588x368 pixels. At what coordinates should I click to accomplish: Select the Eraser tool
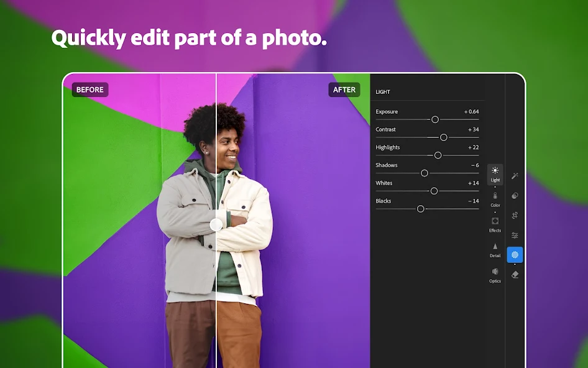(x=515, y=273)
